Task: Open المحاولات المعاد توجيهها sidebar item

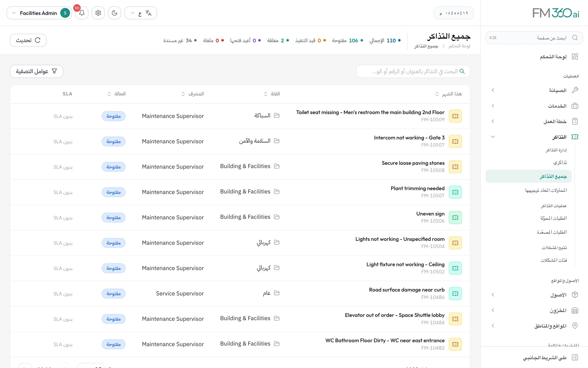Action: (546, 190)
